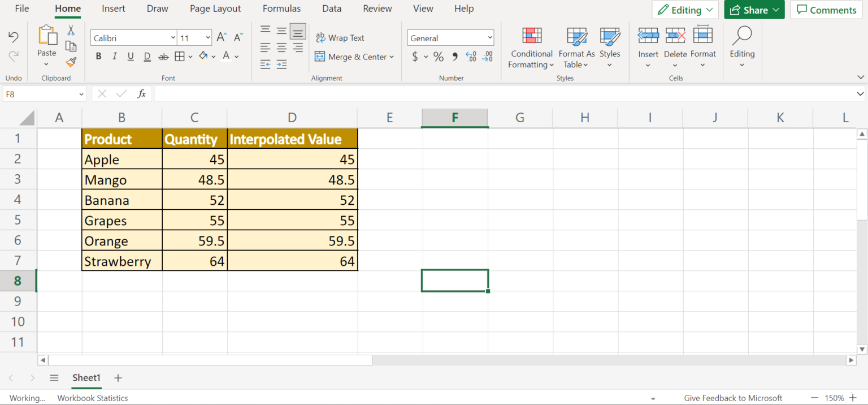Enable Wrap Text
The image size is (868, 405).
(340, 37)
